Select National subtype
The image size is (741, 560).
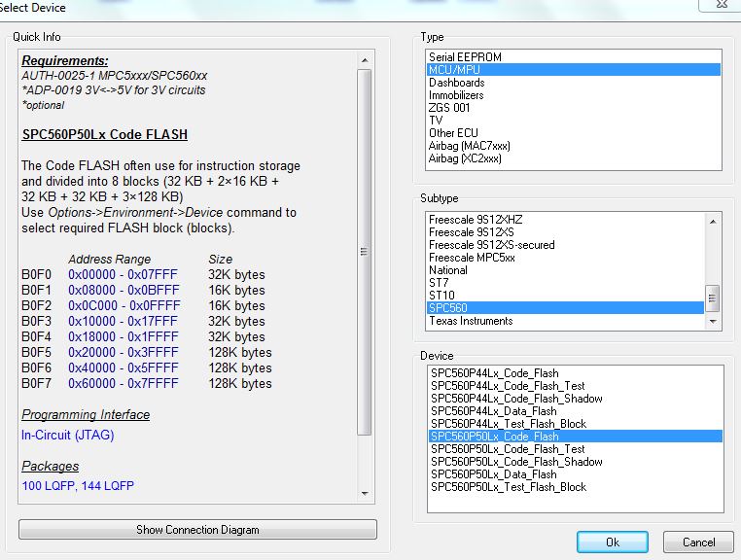coord(565,270)
